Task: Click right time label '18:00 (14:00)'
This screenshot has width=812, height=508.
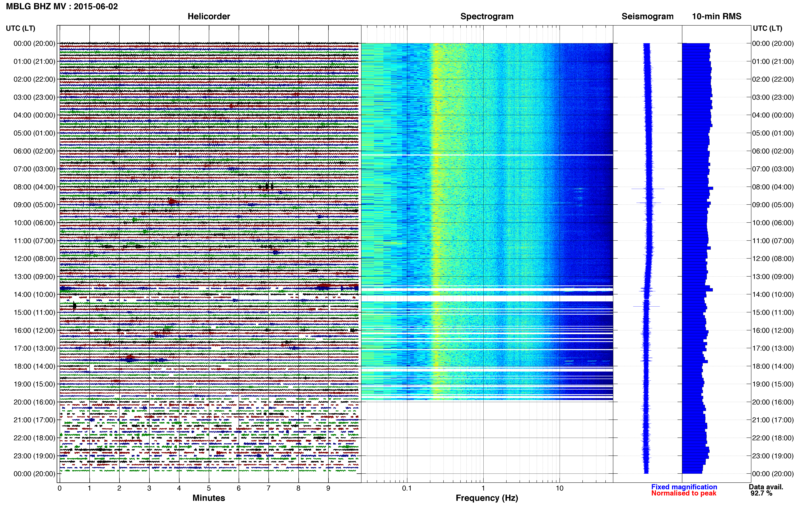Action: pos(773,366)
